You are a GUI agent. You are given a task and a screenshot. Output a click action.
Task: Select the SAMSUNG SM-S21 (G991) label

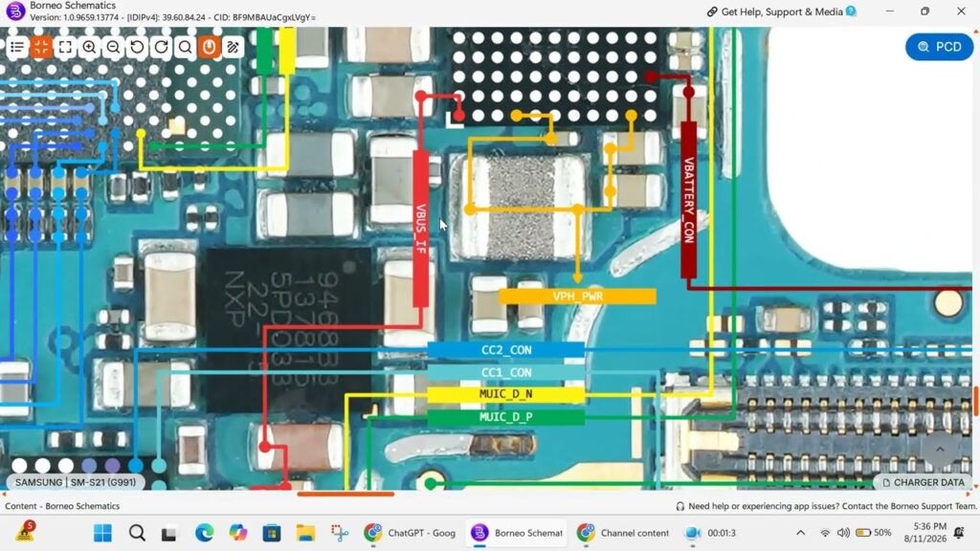tap(75, 482)
